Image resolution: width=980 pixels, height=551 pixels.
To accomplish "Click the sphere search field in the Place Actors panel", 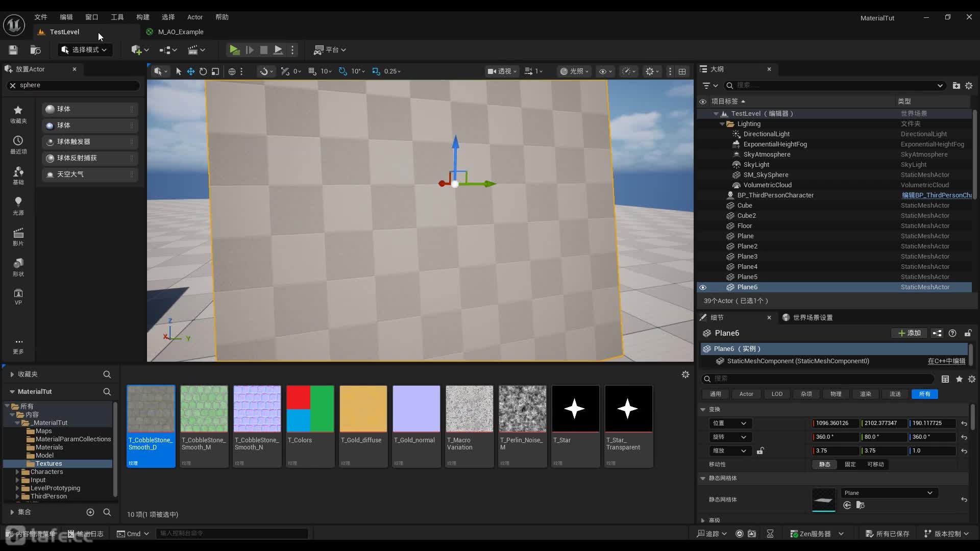I will (77, 85).
